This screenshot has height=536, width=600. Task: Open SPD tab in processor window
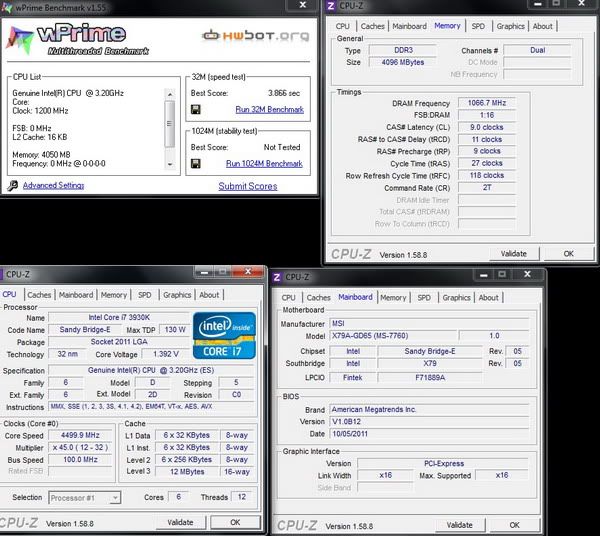(145, 295)
